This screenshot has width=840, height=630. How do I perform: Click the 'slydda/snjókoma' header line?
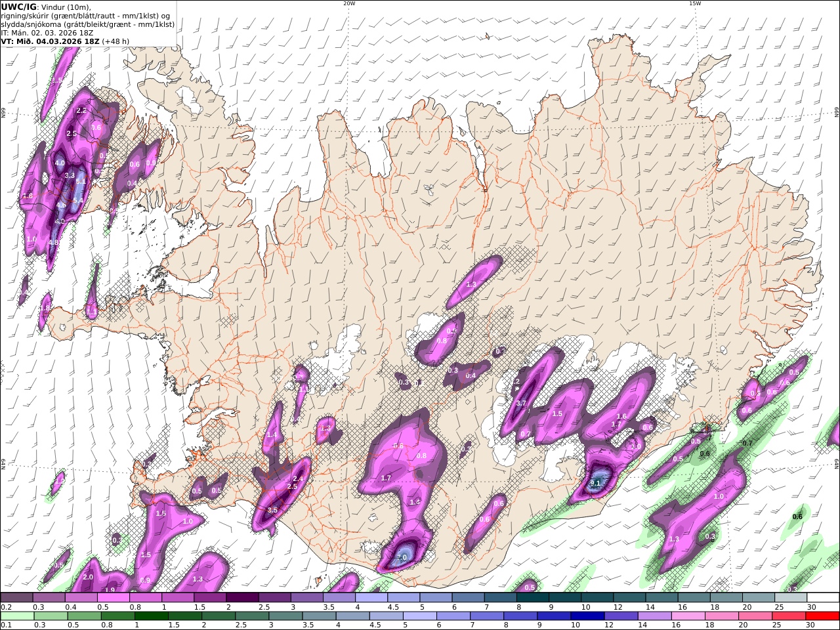coord(87,24)
